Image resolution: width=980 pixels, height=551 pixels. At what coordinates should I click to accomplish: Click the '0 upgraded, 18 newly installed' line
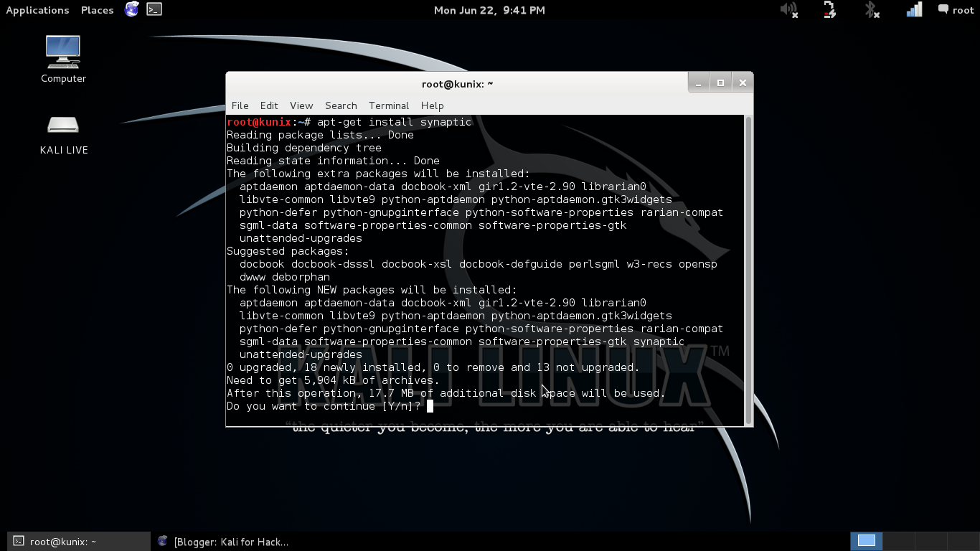pyautogui.click(x=433, y=367)
